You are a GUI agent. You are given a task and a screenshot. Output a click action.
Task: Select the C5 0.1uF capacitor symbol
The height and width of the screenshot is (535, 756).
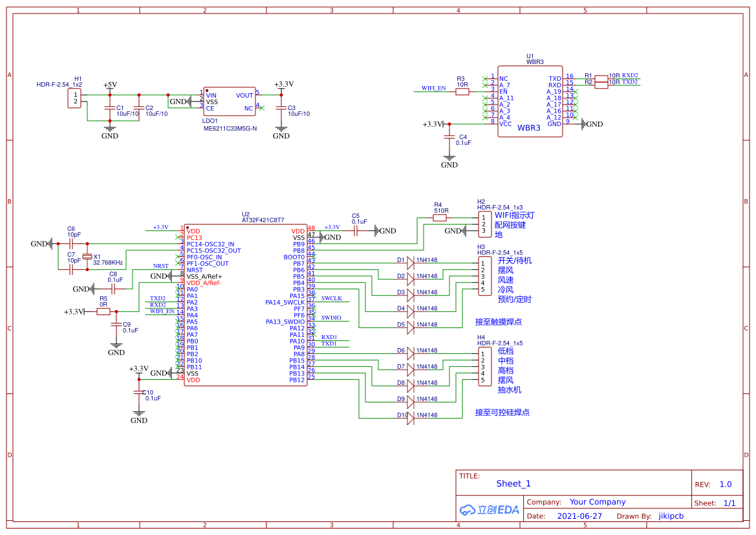[358, 231]
